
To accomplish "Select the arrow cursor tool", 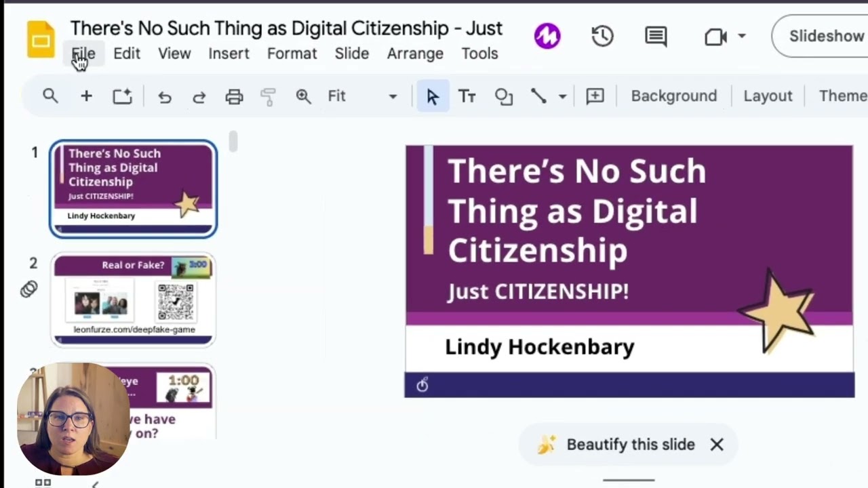I will pyautogui.click(x=433, y=96).
